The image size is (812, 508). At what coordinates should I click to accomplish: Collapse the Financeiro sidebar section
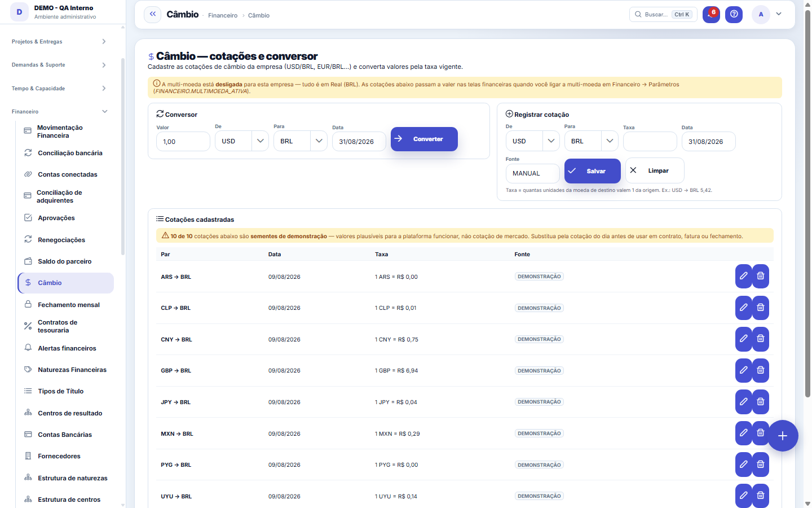pos(59,112)
